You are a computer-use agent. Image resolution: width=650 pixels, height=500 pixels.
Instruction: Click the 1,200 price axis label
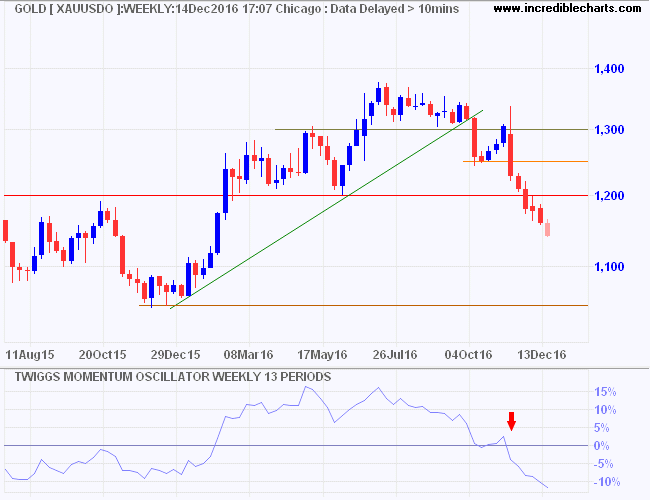(609, 196)
